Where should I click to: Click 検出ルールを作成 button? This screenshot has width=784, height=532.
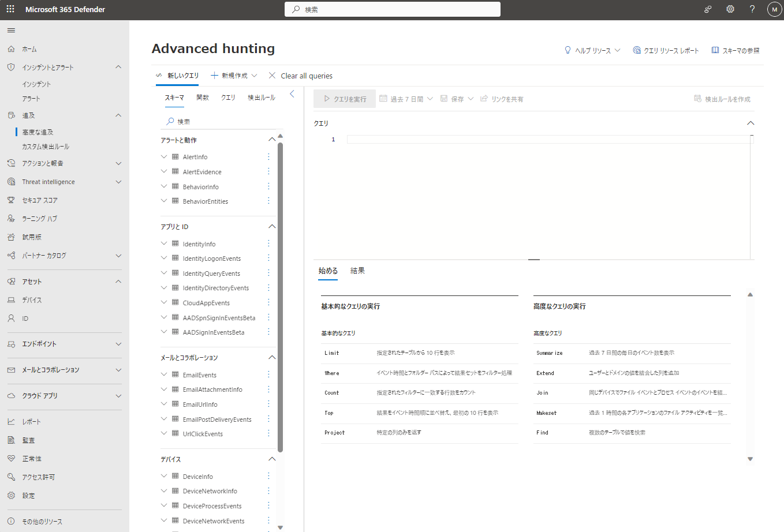722,99
